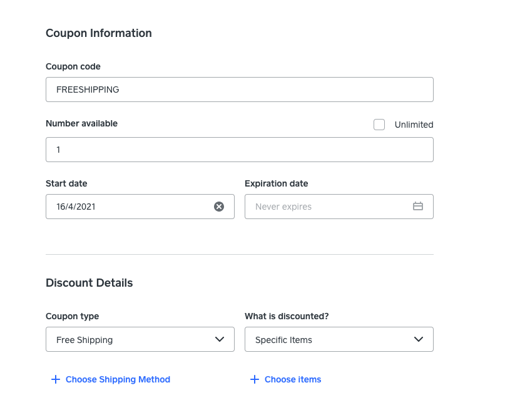This screenshot has width=520, height=420.
Task: Click the Choose items link
Action: (x=293, y=379)
